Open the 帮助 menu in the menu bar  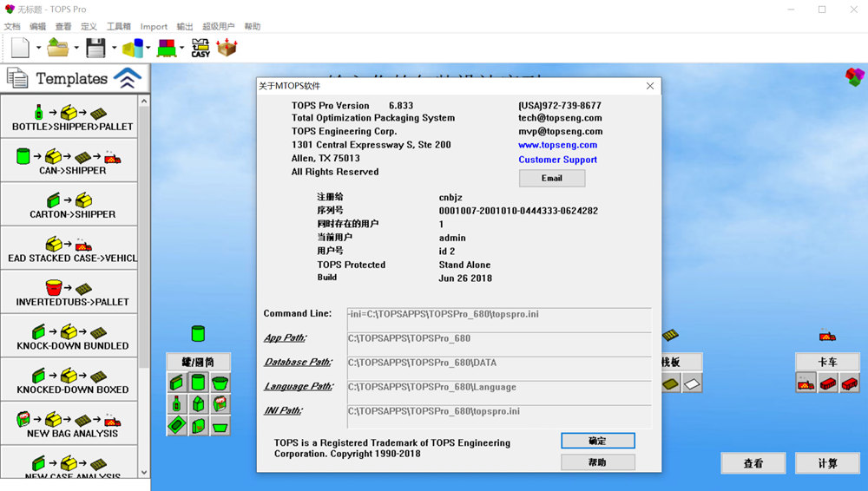(x=252, y=26)
